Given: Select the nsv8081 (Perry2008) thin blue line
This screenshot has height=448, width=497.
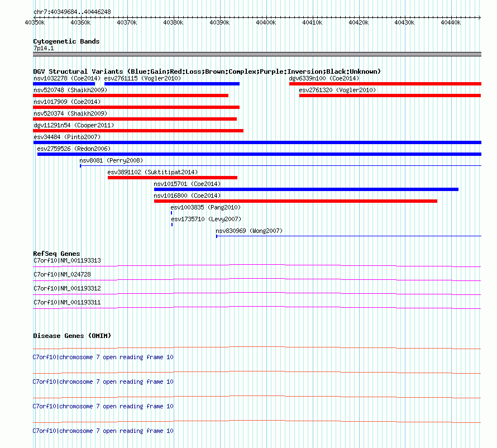Looking at the screenshot, I should pos(280,165).
